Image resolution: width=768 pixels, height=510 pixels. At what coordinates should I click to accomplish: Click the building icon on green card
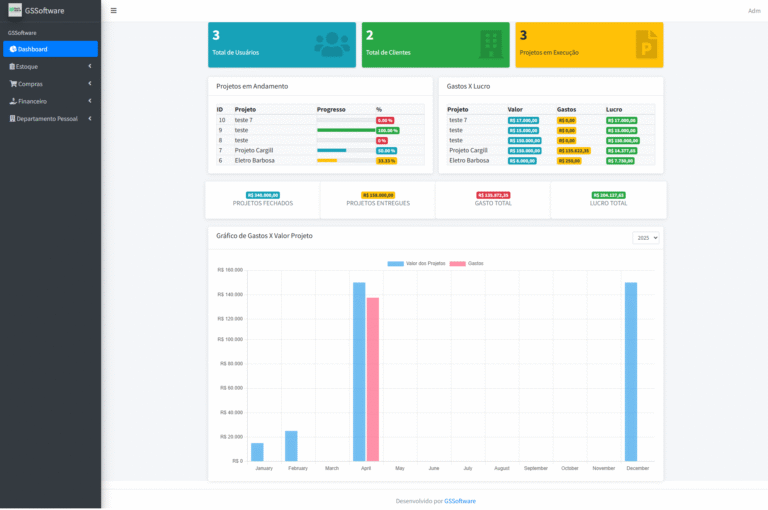[490, 44]
